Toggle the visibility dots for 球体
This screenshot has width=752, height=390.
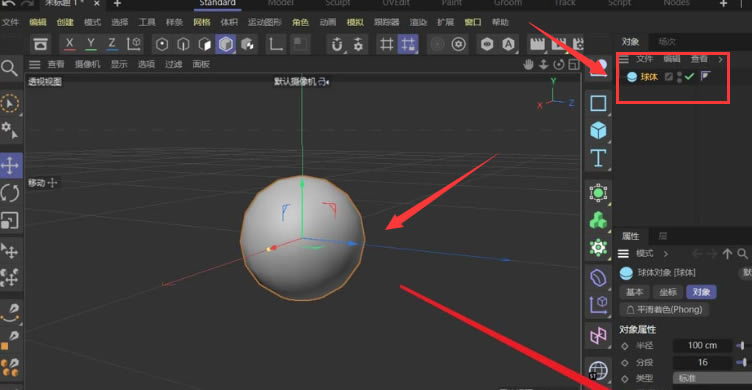click(679, 77)
